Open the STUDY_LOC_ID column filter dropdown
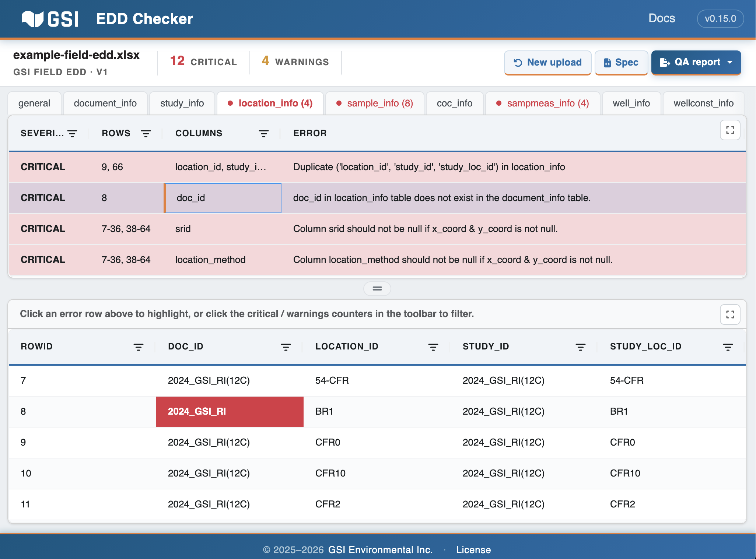The image size is (756, 559). coord(728,347)
